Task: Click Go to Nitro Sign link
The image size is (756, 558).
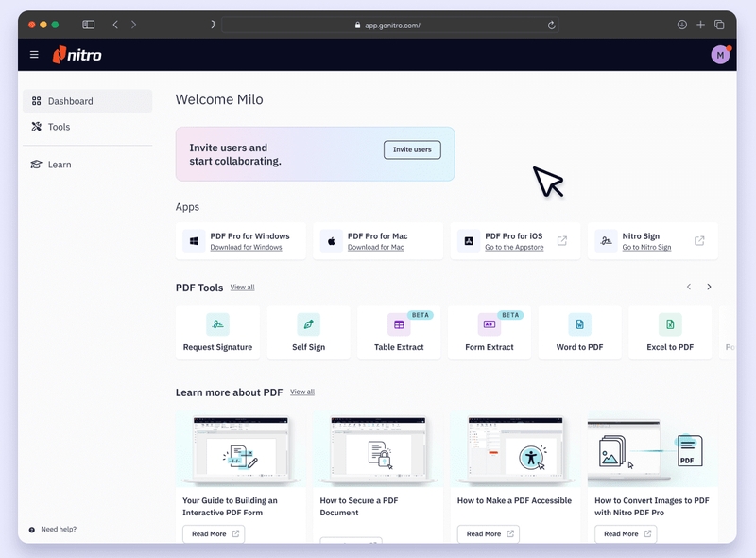Action: pos(646,247)
